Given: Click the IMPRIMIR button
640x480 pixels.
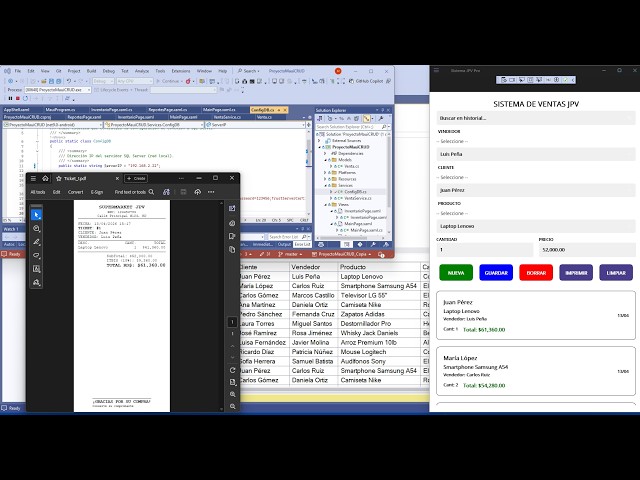Looking at the screenshot, I should pyautogui.click(x=576, y=273).
